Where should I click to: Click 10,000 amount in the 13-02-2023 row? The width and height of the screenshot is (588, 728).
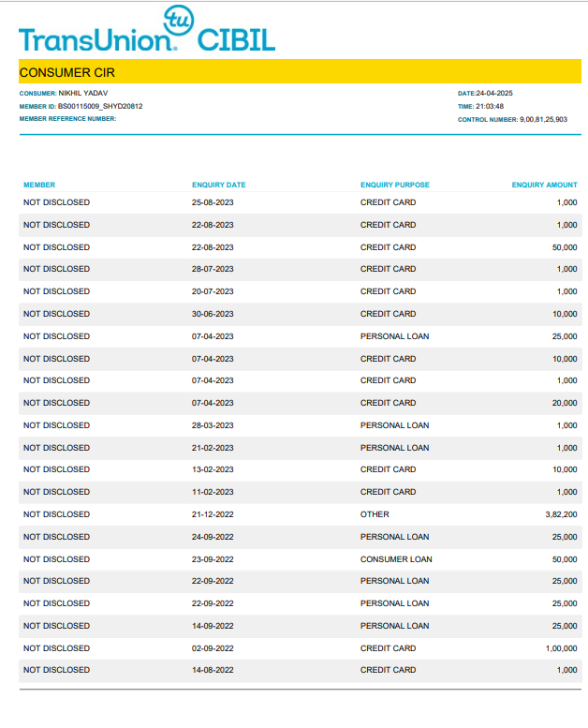pyautogui.click(x=565, y=469)
